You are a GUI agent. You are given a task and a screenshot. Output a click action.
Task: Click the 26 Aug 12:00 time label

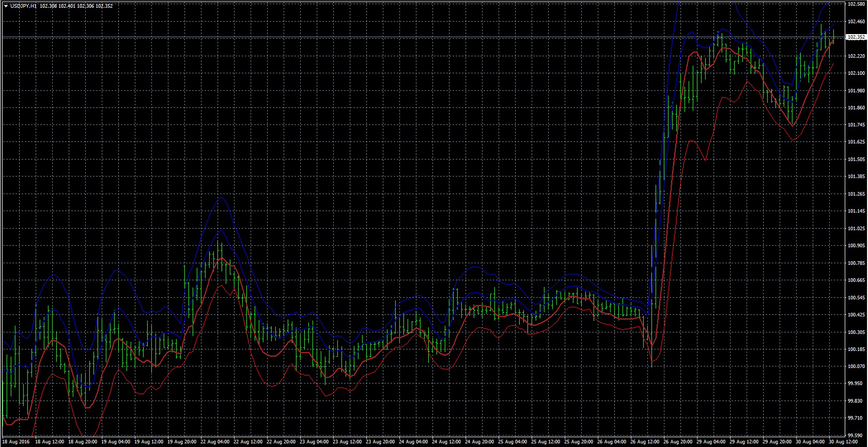(x=644, y=442)
